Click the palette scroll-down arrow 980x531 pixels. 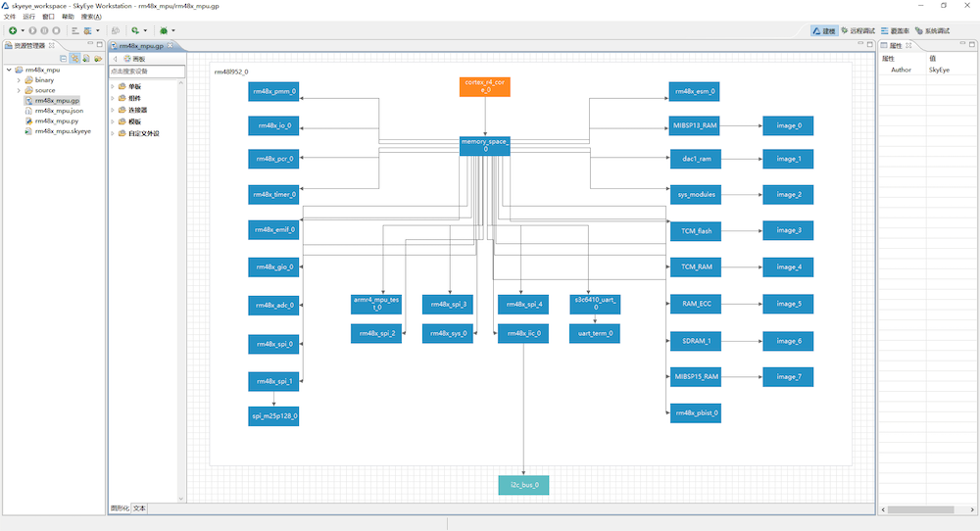click(181, 499)
